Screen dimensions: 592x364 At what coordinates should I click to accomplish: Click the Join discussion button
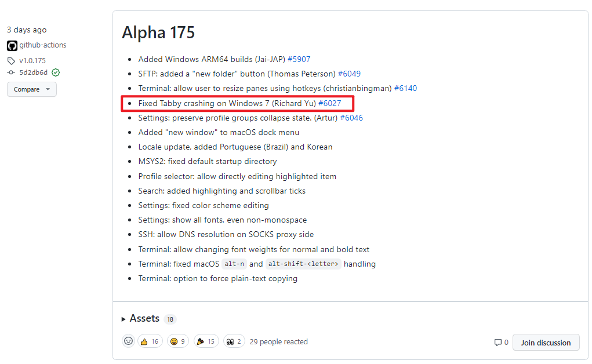(x=546, y=343)
